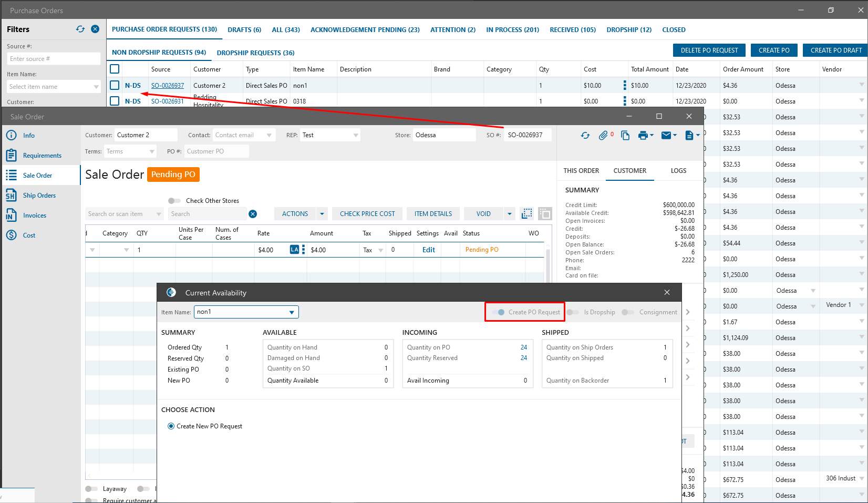Image resolution: width=868 pixels, height=503 pixels.
Task: Expand the Item Name non1 dropdown
Action: point(292,312)
